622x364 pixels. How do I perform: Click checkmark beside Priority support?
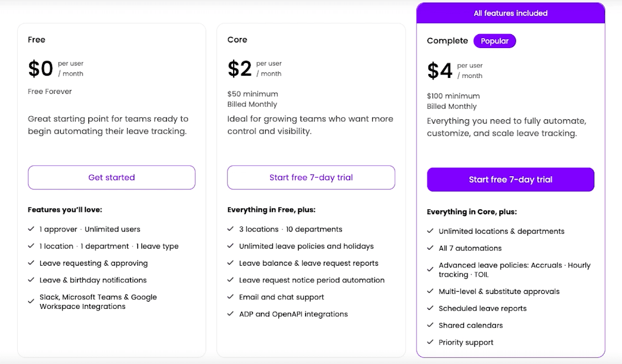pyautogui.click(x=430, y=342)
